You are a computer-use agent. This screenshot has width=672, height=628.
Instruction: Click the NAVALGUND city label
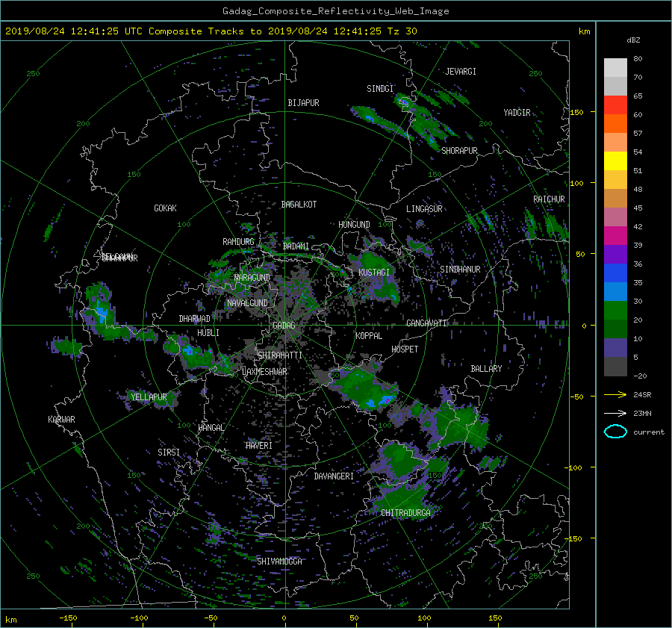247,303
